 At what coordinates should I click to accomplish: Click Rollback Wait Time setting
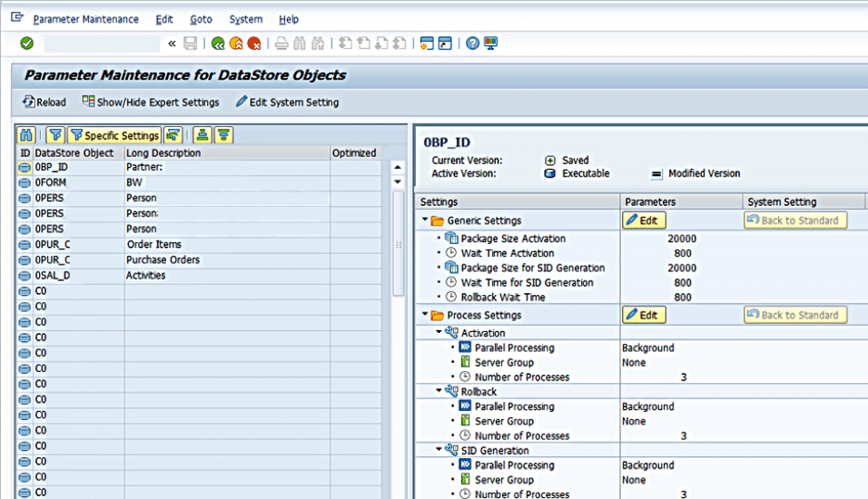[503, 297]
